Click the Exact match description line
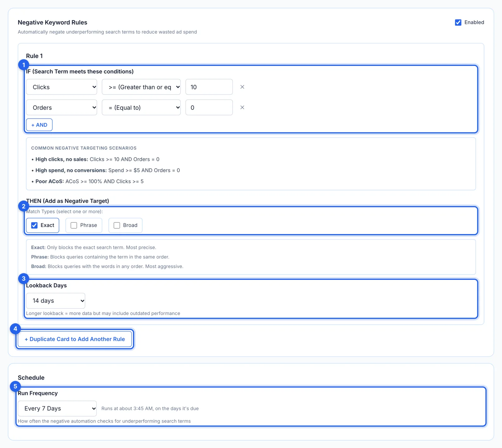This screenshot has width=502, height=448. pyautogui.click(x=93, y=248)
